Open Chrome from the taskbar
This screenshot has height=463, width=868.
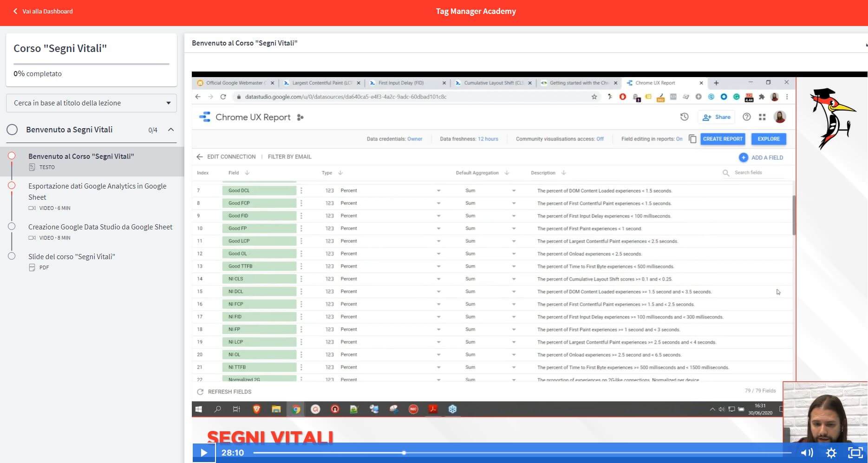pos(295,409)
